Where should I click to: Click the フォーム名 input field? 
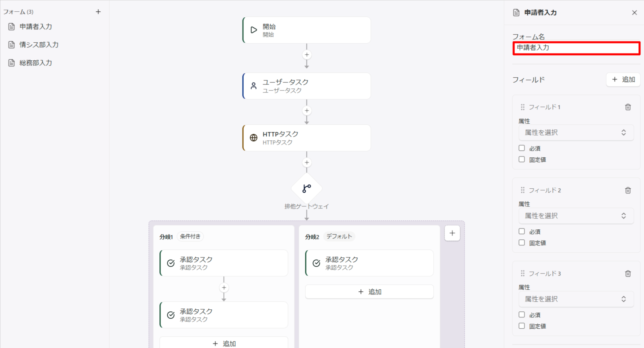576,48
